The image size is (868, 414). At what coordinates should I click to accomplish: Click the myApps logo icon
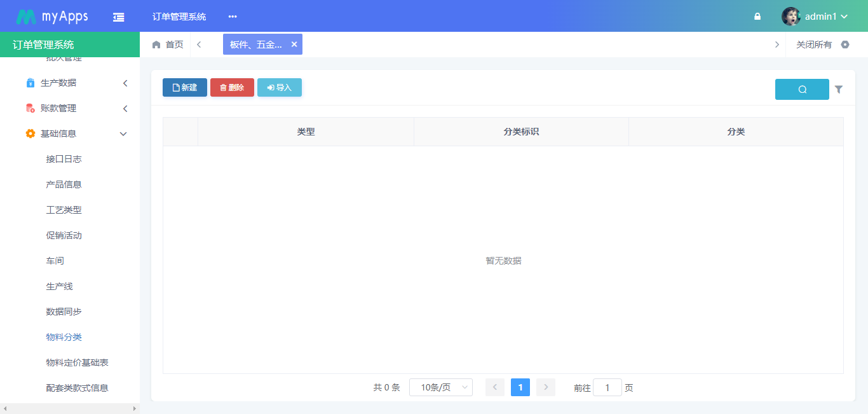(x=25, y=15)
